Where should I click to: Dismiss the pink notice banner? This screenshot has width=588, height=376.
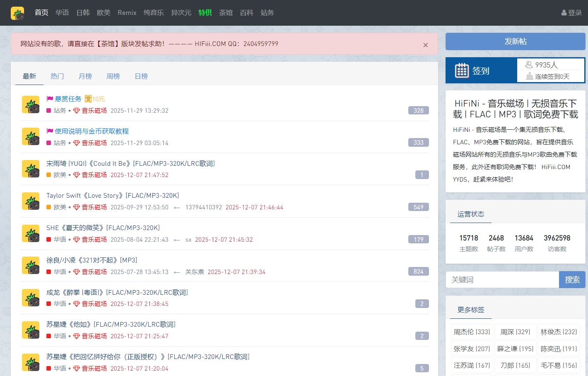[x=425, y=45]
